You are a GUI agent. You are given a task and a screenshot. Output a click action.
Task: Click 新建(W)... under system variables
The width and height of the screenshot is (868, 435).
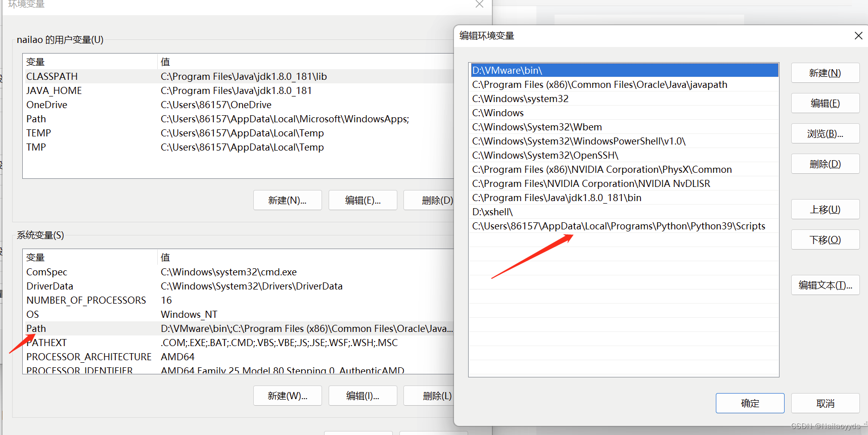[x=287, y=396]
